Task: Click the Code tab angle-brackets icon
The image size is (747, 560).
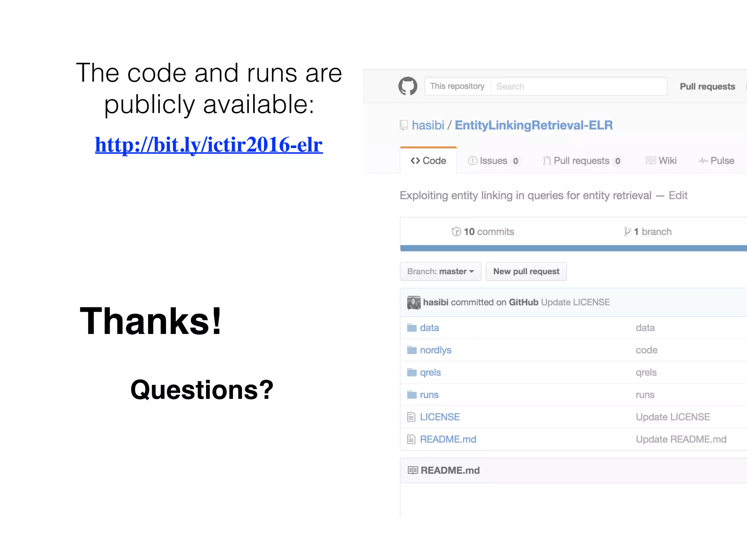Action: point(415,161)
